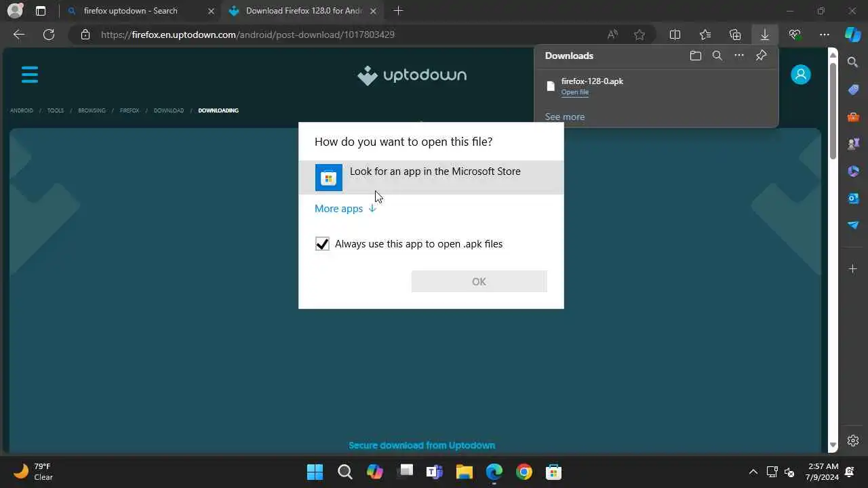Open the TOOLS breadcrumb link

click(56, 110)
